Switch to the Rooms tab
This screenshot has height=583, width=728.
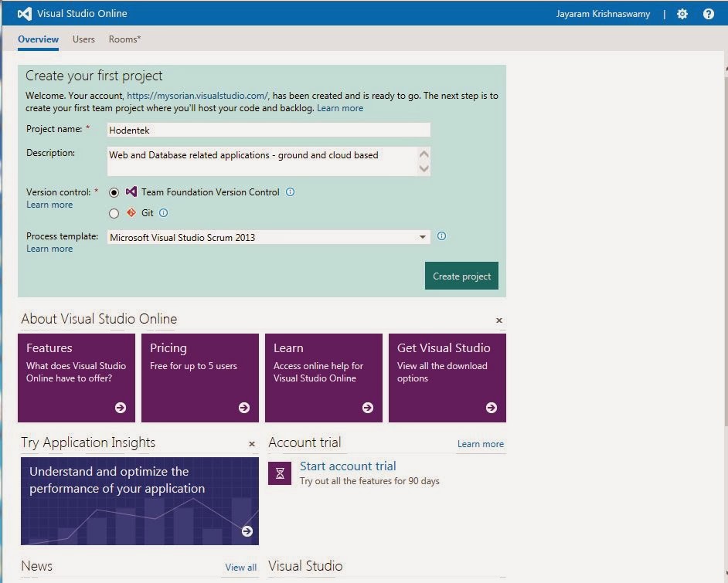[124, 39]
